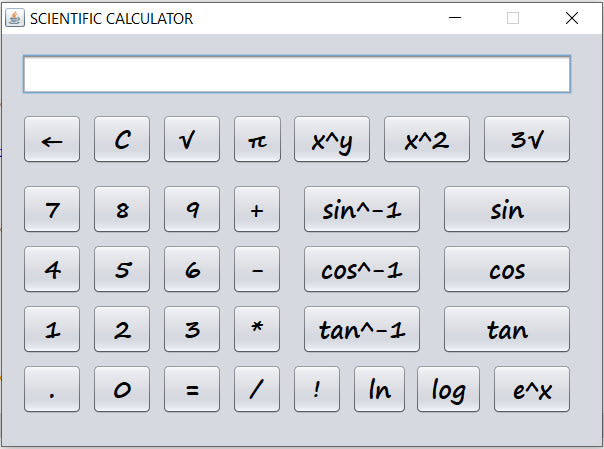Clear the display with C button
Image resolution: width=604 pixels, height=449 pixels.
coord(122,139)
